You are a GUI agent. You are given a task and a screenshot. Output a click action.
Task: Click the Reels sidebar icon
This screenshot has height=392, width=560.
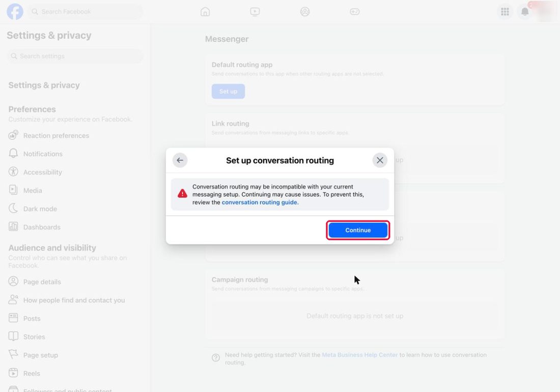click(13, 373)
